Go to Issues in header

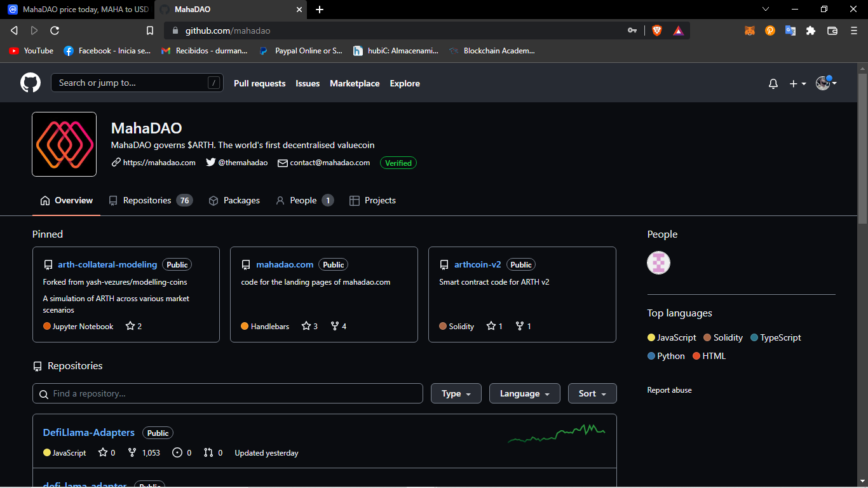(308, 83)
